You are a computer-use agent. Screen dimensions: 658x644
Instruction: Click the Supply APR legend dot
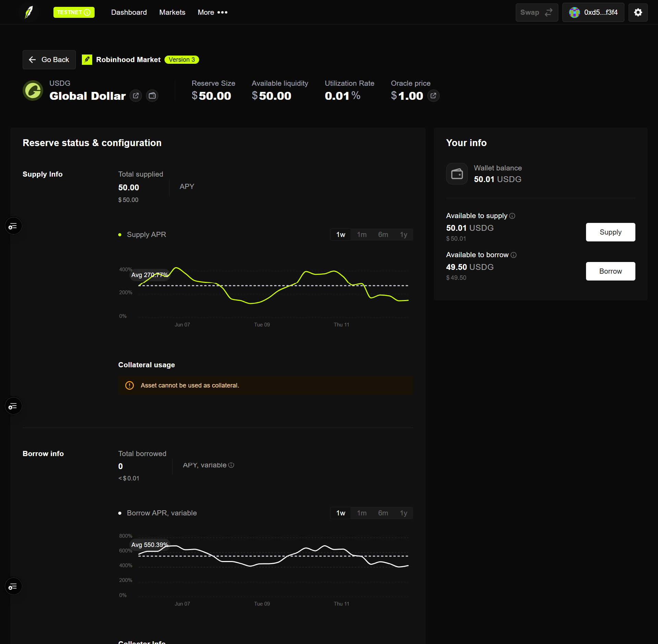120,235
